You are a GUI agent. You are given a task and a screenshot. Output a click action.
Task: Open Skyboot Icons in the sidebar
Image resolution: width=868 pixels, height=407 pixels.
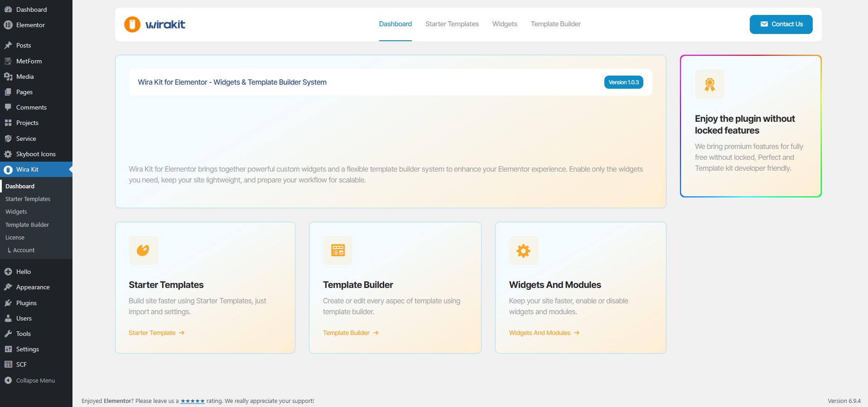[x=36, y=154]
